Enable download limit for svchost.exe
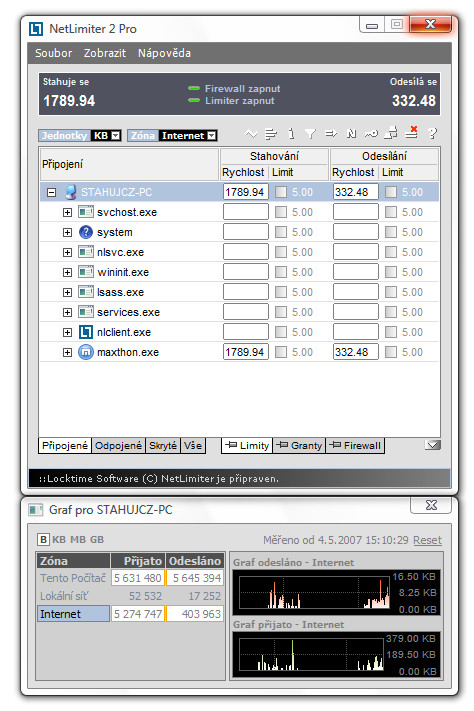Image resolution: width=474 pixels, height=711 pixels. pos(281,212)
